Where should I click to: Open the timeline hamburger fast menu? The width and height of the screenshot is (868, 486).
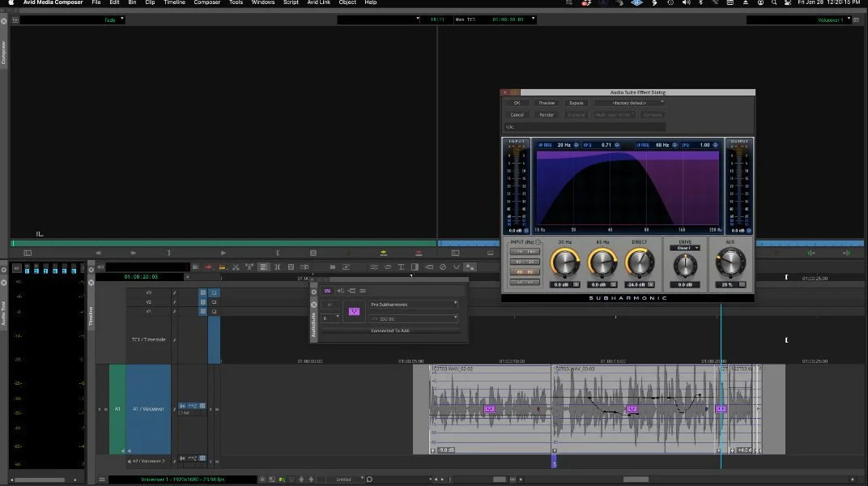point(102,480)
